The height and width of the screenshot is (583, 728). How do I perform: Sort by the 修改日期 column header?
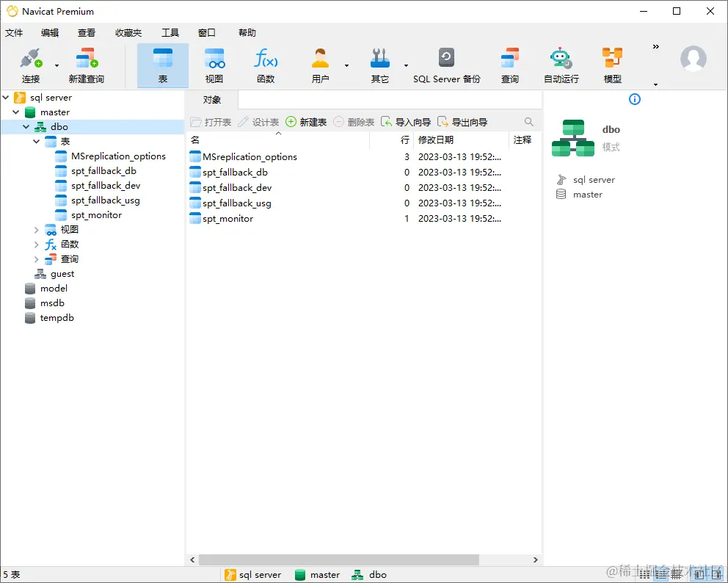pos(461,140)
